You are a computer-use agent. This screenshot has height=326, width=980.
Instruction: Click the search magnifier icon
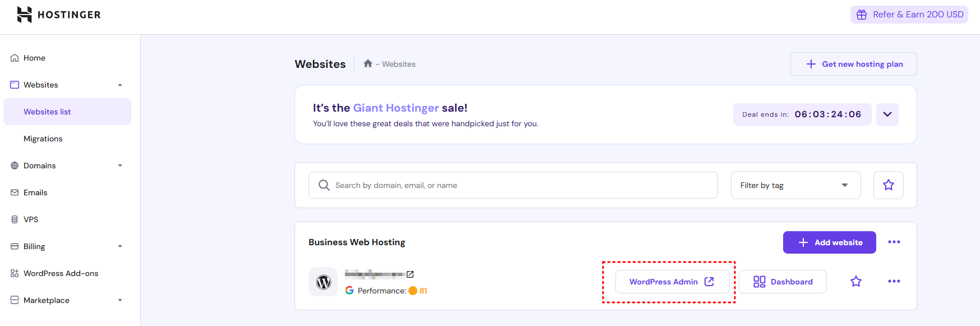[x=324, y=185]
